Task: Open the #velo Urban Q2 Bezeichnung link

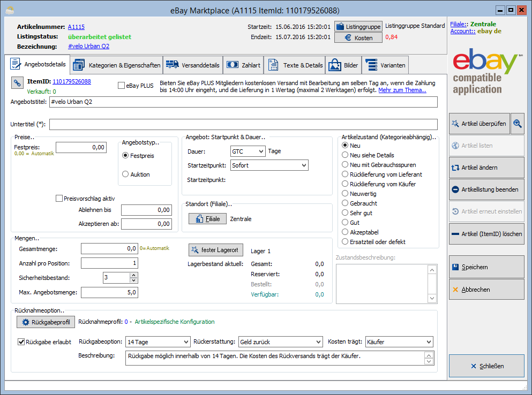Action: (88, 46)
